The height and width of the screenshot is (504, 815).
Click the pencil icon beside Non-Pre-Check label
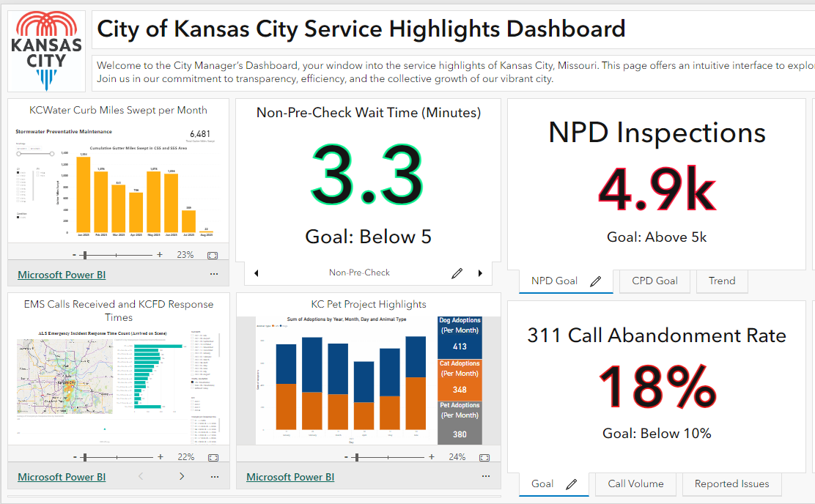point(457,273)
